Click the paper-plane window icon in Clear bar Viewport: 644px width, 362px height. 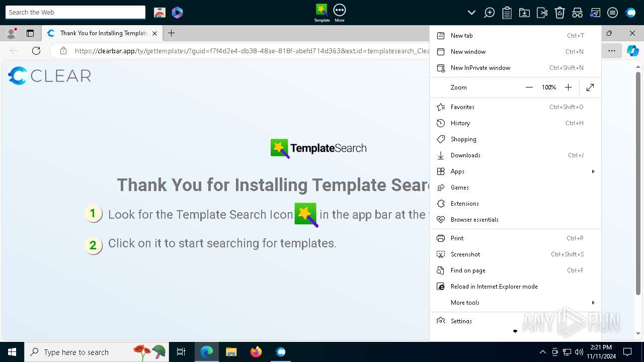point(595,13)
